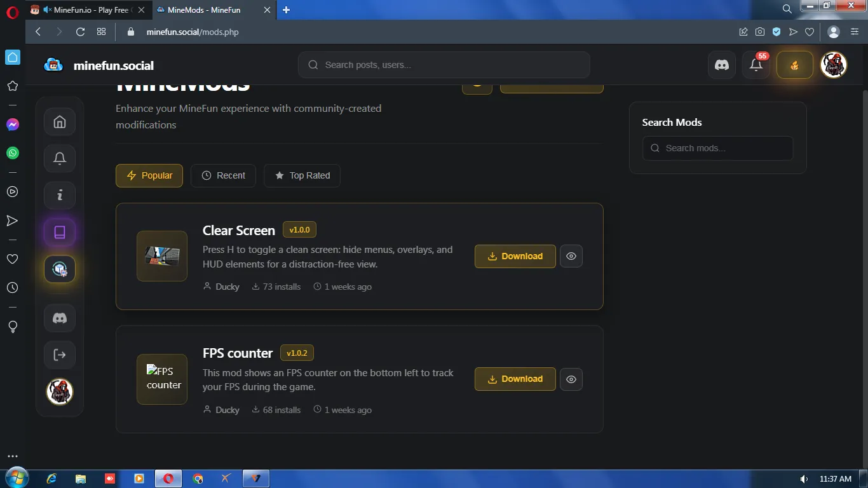This screenshot has width=868, height=488.
Task: Click the "73 installs" count
Action: click(276, 287)
